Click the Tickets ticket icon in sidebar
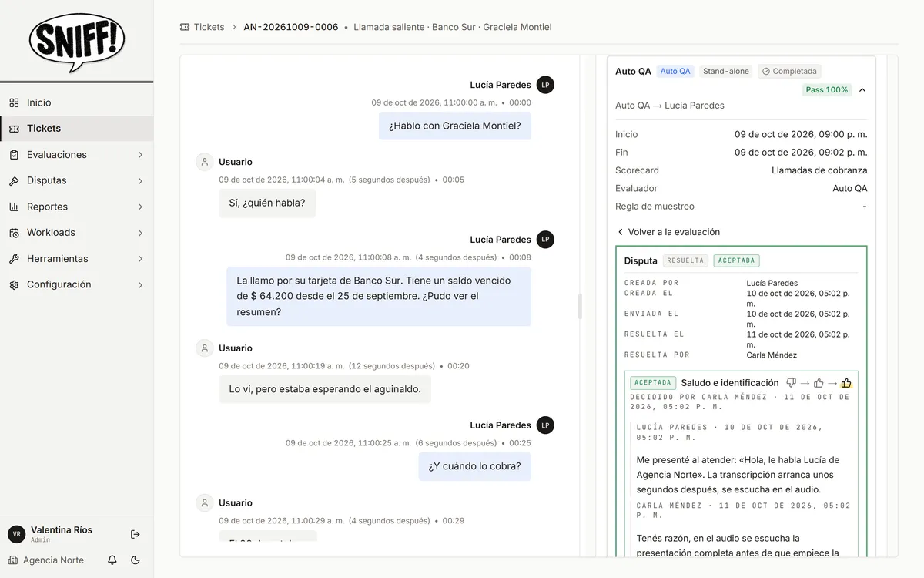 pos(14,129)
